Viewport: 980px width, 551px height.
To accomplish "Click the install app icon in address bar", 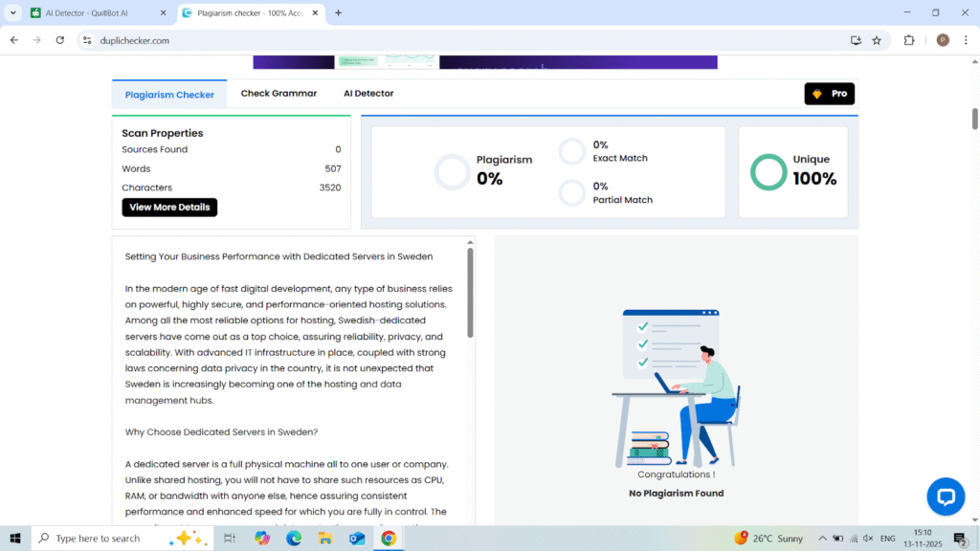I will click(x=856, y=40).
